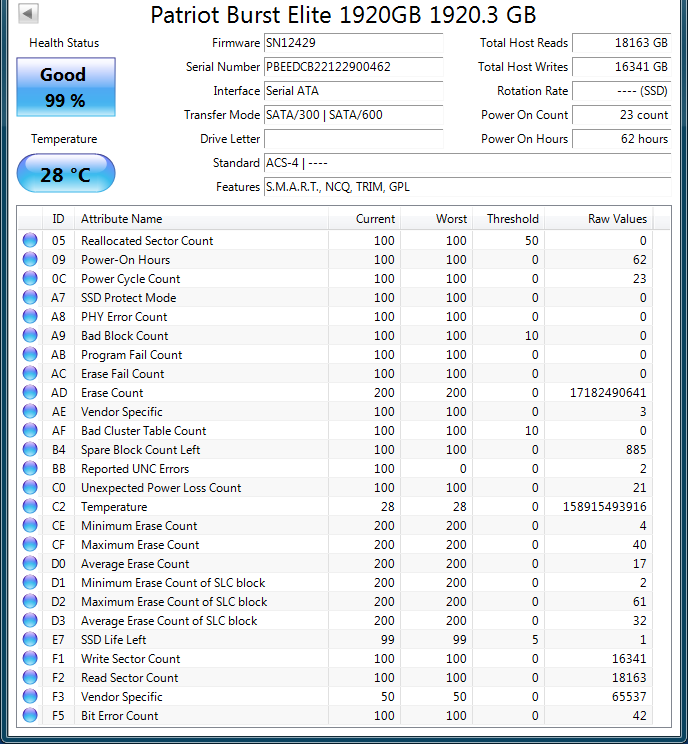Select the Average Erase Count of SLC block row
This screenshot has height=744, width=688.
pyautogui.click(x=336, y=620)
